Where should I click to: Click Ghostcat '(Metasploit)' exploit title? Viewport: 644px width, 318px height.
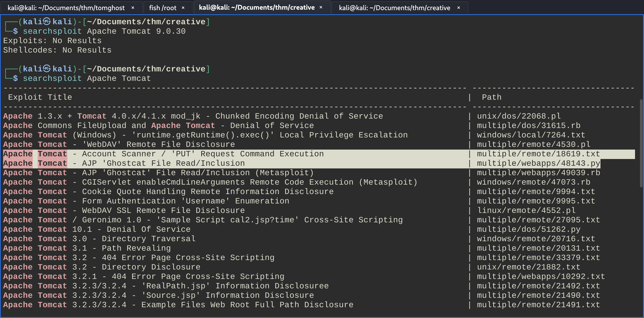coord(158,173)
